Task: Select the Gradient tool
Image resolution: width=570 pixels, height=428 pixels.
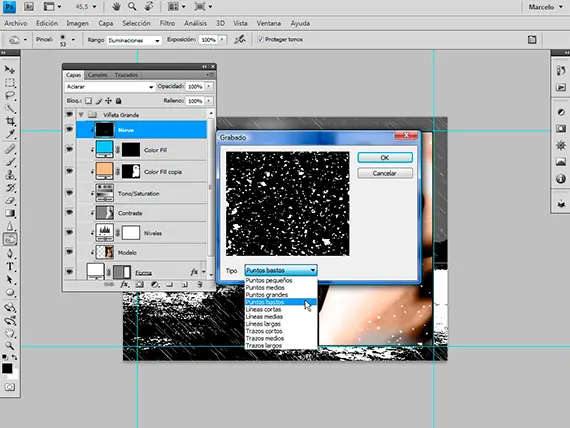Action: (10, 213)
